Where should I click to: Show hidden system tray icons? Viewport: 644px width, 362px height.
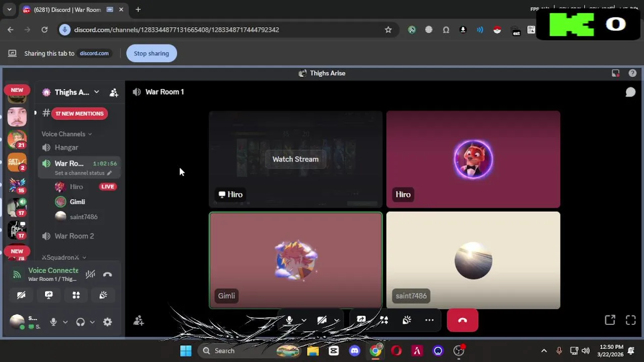coord(543,351)
